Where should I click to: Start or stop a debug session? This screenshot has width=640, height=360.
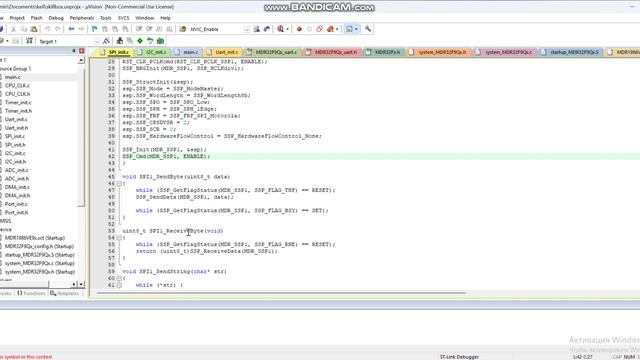coord(280,29)
